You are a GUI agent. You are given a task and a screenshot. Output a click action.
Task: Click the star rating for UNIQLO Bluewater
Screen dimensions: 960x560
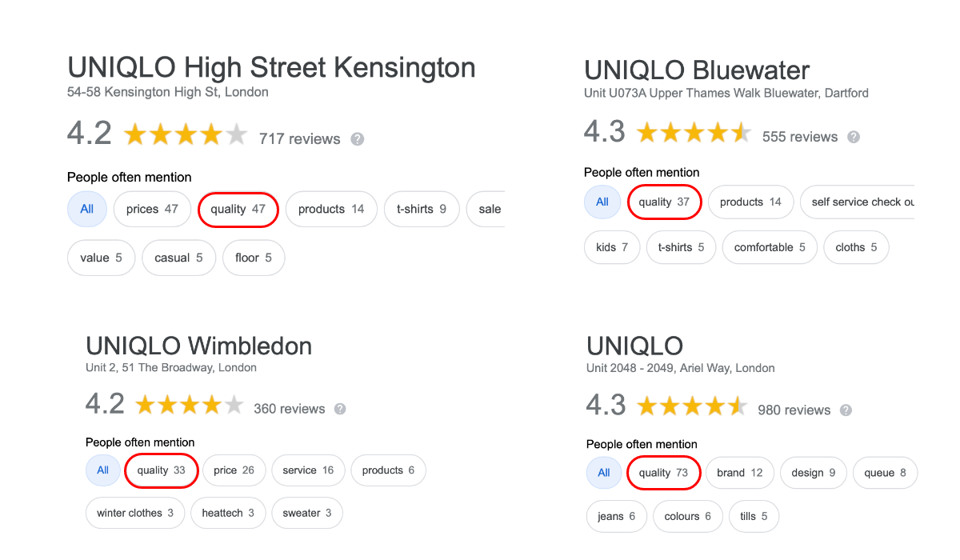[x=693, y=131]
